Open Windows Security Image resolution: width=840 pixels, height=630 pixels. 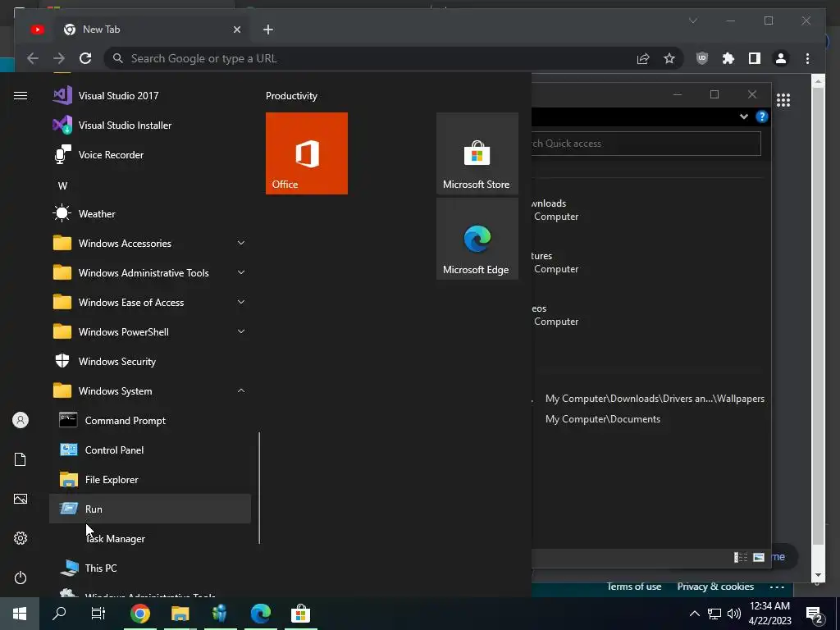(x=150, y=362)
